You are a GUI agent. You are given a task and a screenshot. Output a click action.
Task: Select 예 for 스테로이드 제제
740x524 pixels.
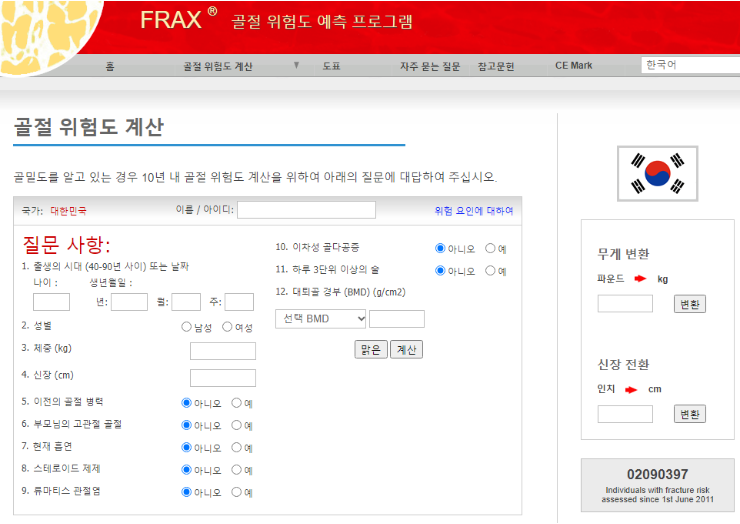click(236, 469)
